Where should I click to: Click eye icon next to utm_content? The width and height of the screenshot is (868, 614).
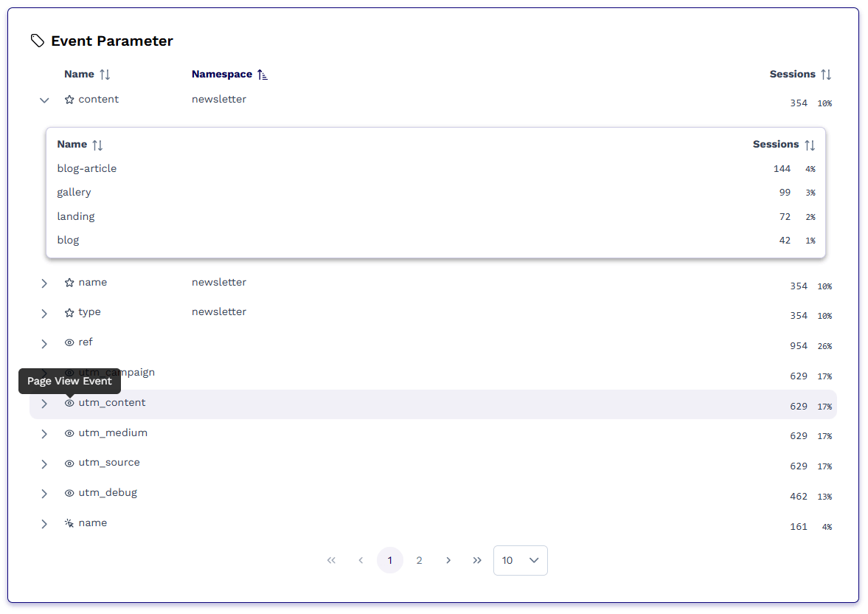click(x=69, y=404)
